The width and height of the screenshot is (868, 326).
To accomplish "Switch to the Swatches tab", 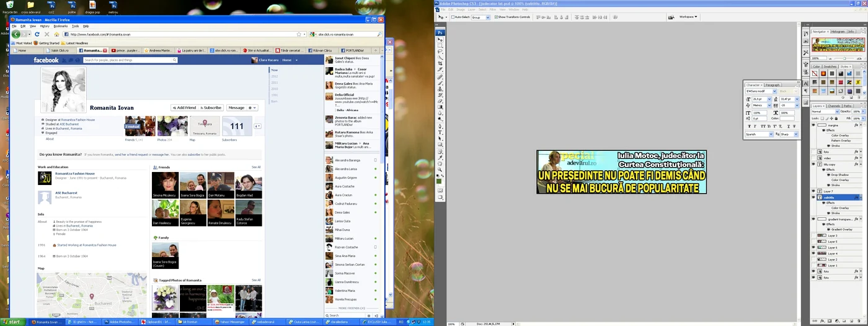I will (830, 66).
